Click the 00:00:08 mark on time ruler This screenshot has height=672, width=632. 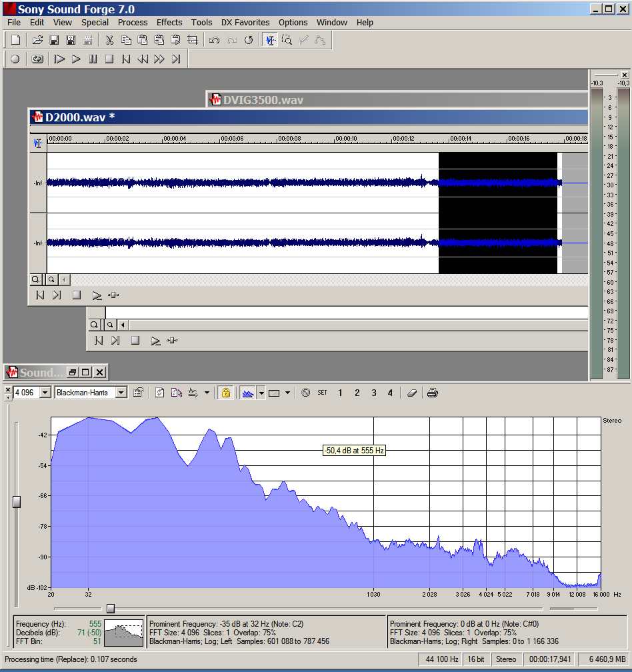pos(289,139)
